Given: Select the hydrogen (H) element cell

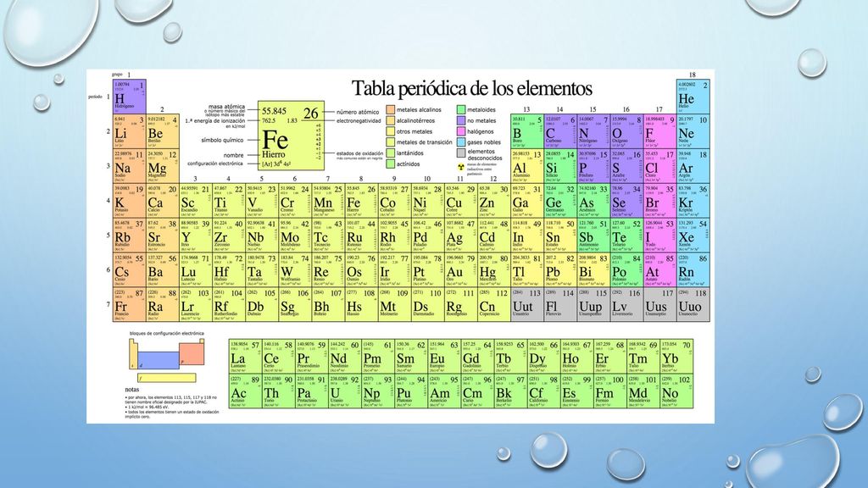Looking at the screenshot, I should click(130, 97).
